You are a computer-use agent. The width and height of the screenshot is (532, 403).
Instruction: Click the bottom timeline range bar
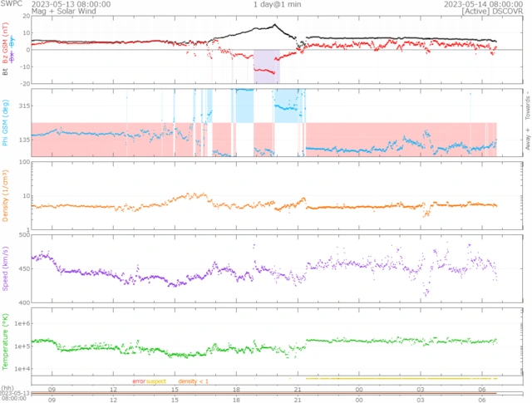[x=274, y=394]
